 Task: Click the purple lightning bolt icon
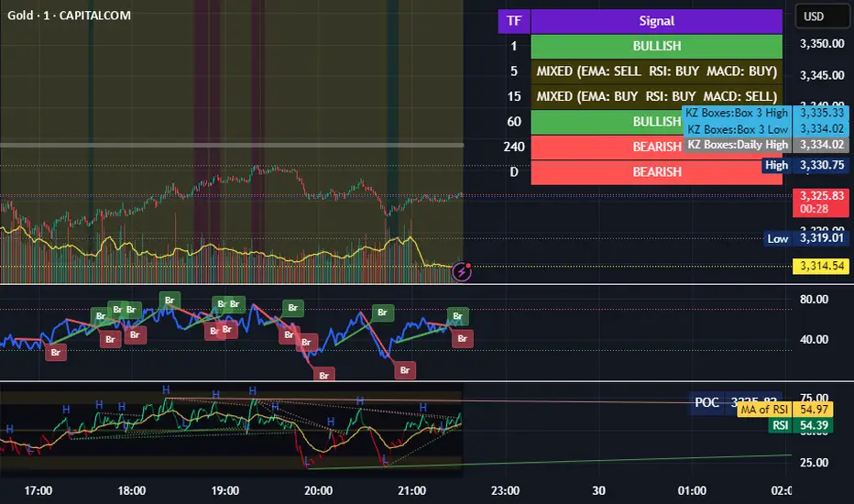pyautogui.click(x=464, y=270)
